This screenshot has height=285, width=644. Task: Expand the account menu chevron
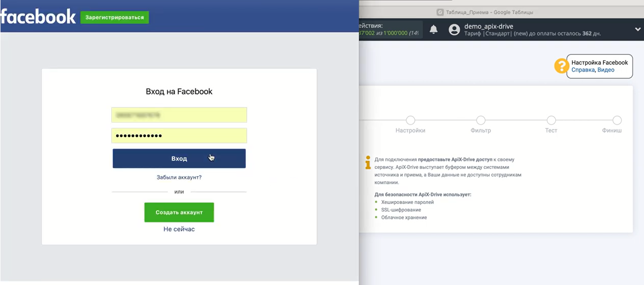pos(638,30)
